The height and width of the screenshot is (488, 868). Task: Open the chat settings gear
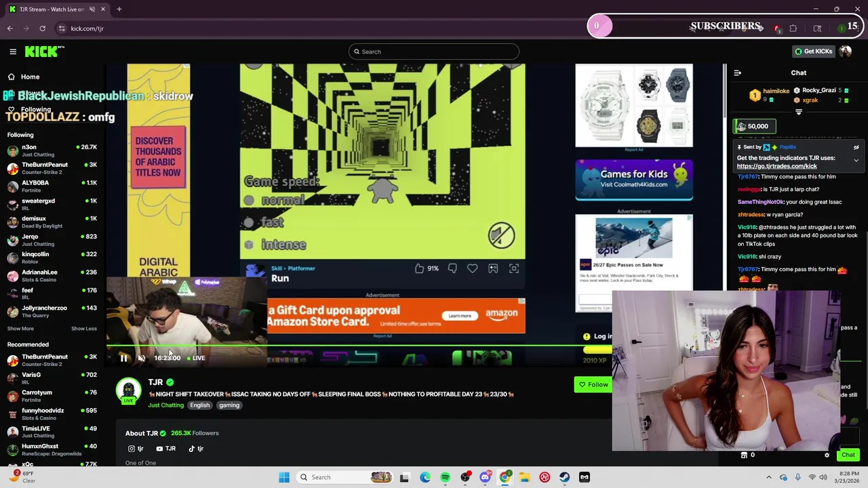(x=827, y=455)
